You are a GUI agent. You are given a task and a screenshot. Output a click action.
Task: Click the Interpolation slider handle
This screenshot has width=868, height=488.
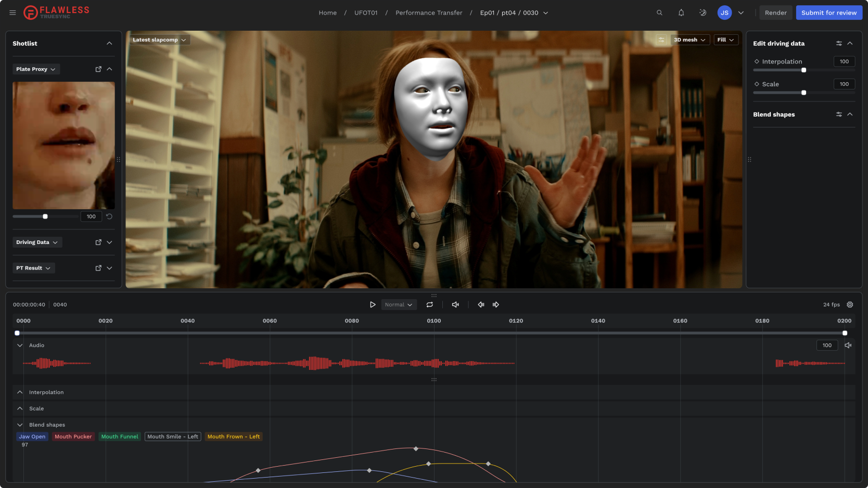pyautogui.click(x=803, y=70)
